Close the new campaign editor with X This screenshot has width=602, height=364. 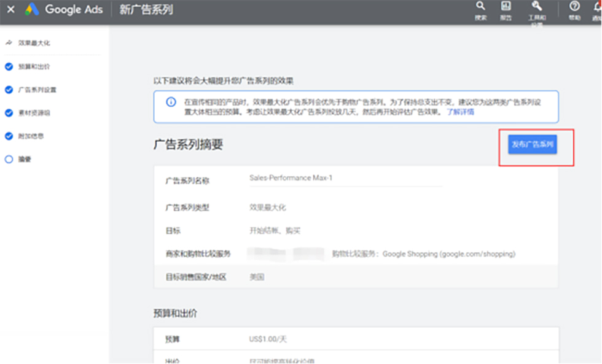(10, 10)
